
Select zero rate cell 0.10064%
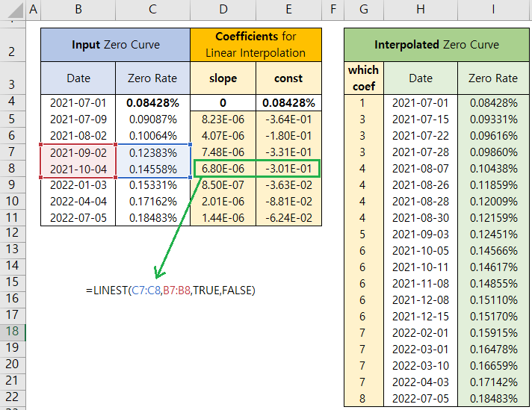(x=153, y=136)
